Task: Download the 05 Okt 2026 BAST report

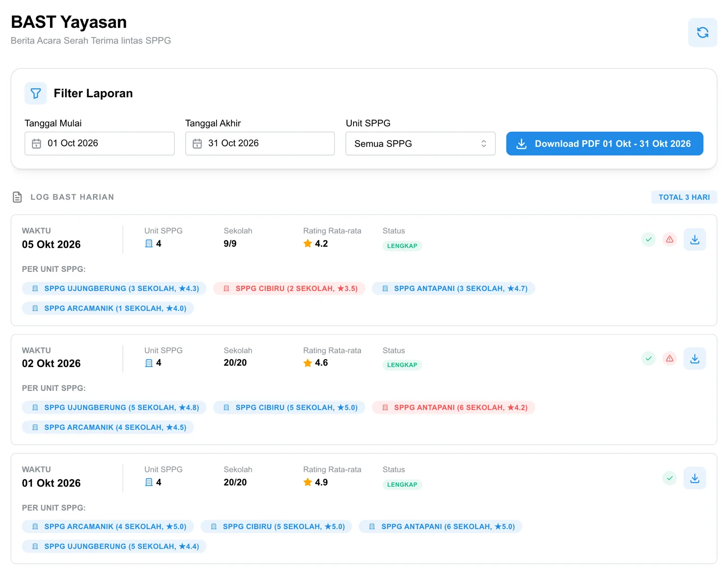Action: coord(695,240)
